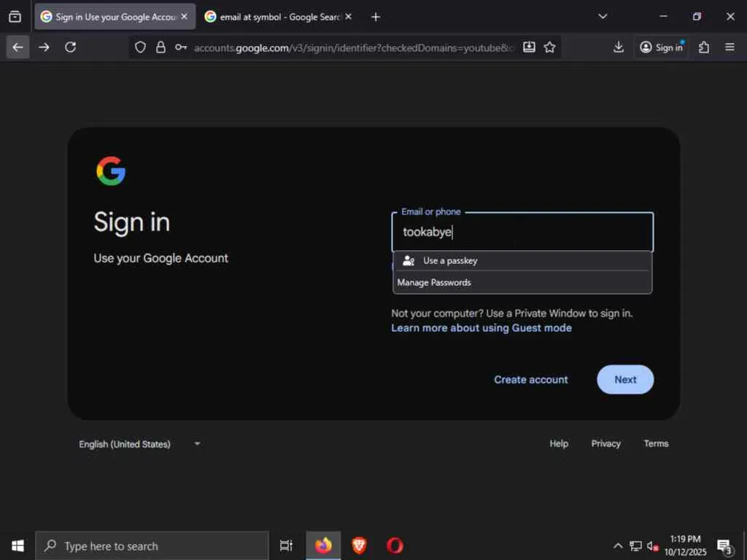The width and height of the screenshot is (747, 560).
Task: Open the Downloads panel
Action: 619,47
